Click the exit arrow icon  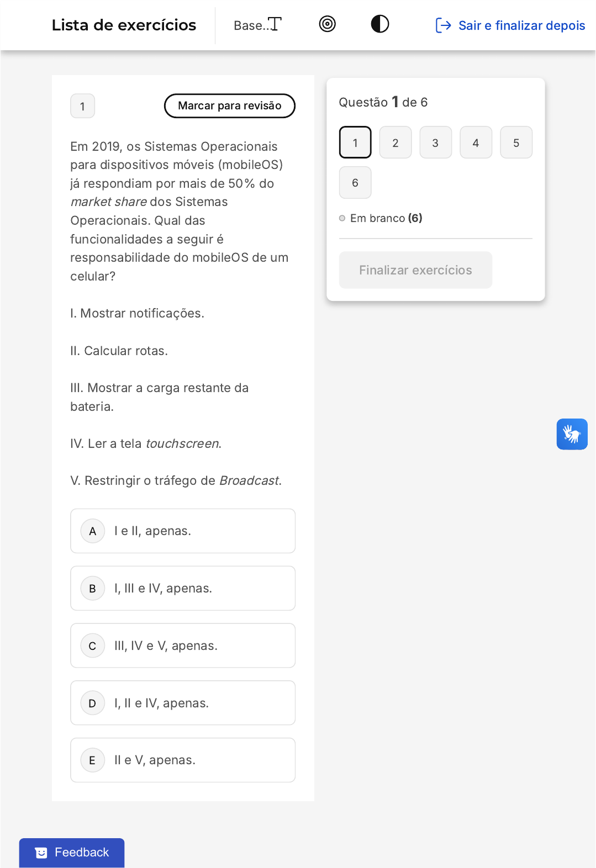click(x=444, y=25)
